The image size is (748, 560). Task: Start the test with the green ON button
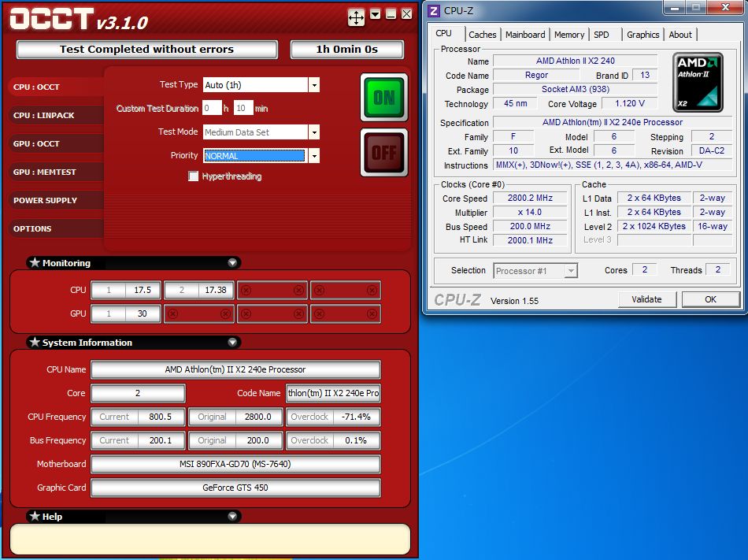(384, 98)
